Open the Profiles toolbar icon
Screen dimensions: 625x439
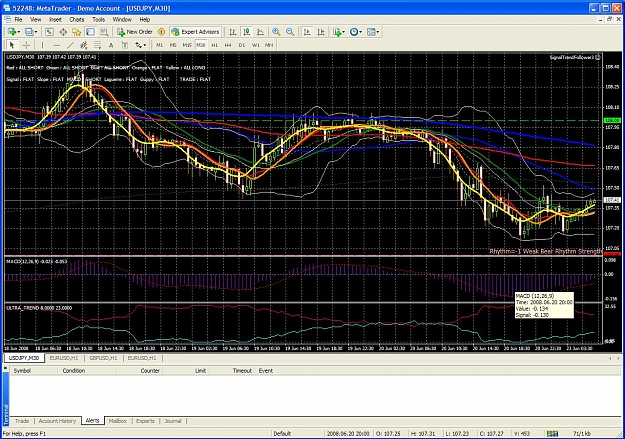(x=29, y=32)
